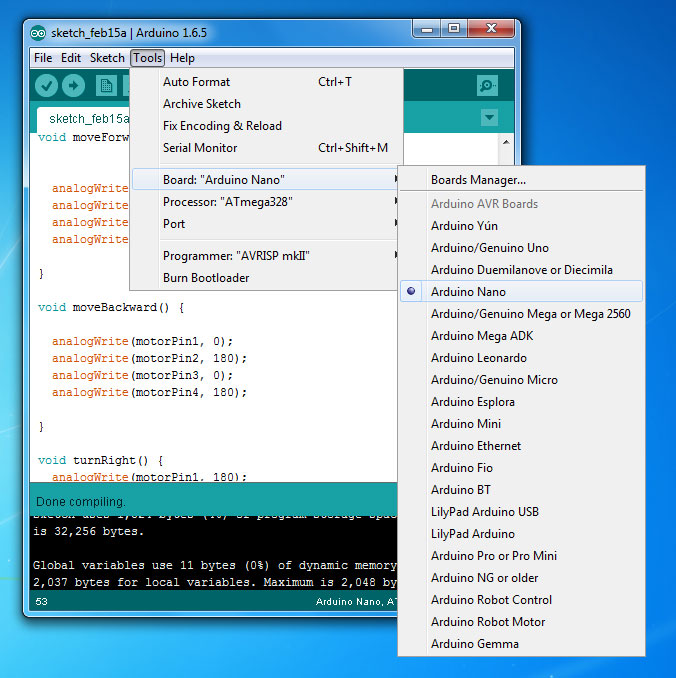This screenshot has width=676, height=678.
Task: Expand the Programmer: "AVRISP mkII" submenu
Action: (265, 256)
